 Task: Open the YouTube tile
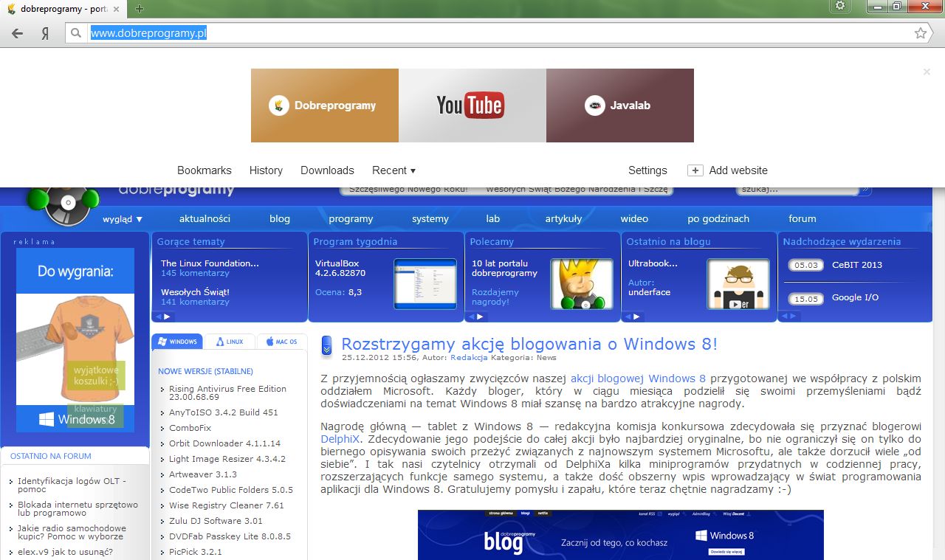tap(472, 106)
